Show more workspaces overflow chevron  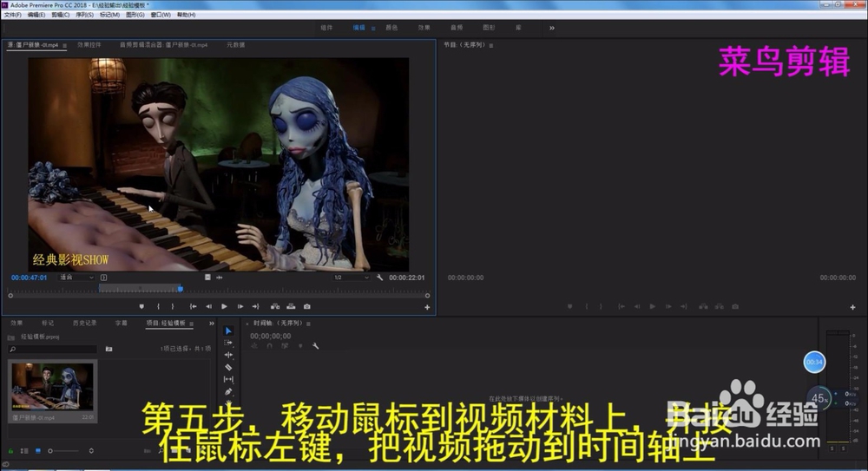[552, 28]
